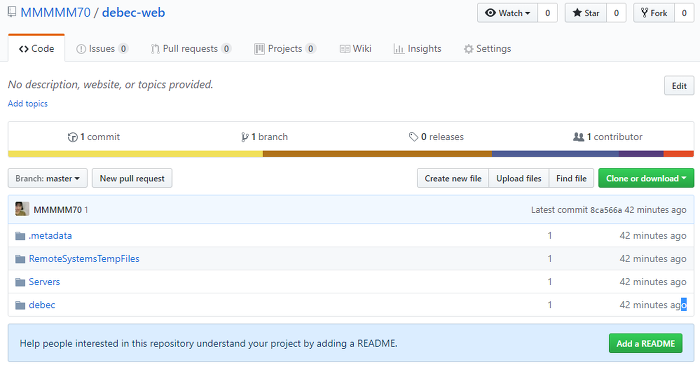Image resolution: width=700 pixels, height=367 pixels.
Task: Open the stargazers count beside Star
Action: (x=617, y=13)
